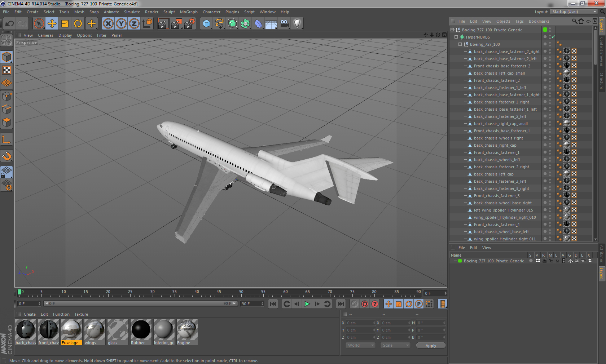Toggle world coordinate system icon
The height and width of the screenshot is (364, 606).
[x=147, y=24]
